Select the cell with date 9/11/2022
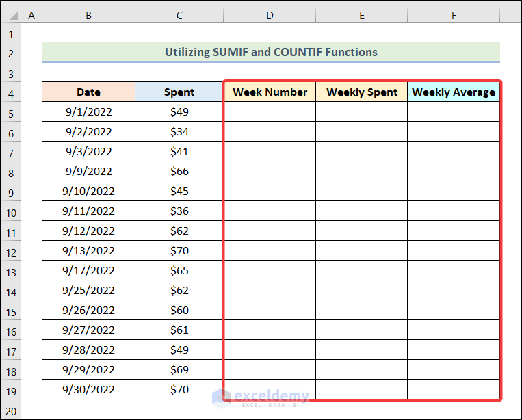 click(88, 211)
